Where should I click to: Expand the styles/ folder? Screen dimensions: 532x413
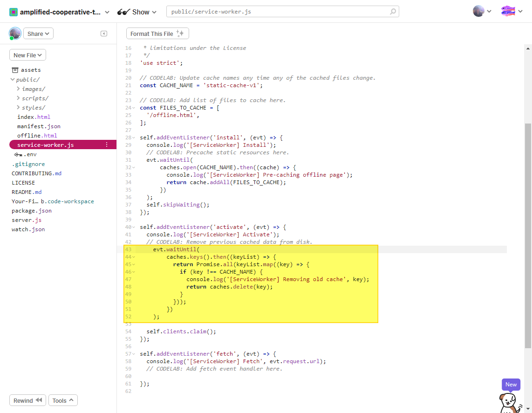coord(18,107)
